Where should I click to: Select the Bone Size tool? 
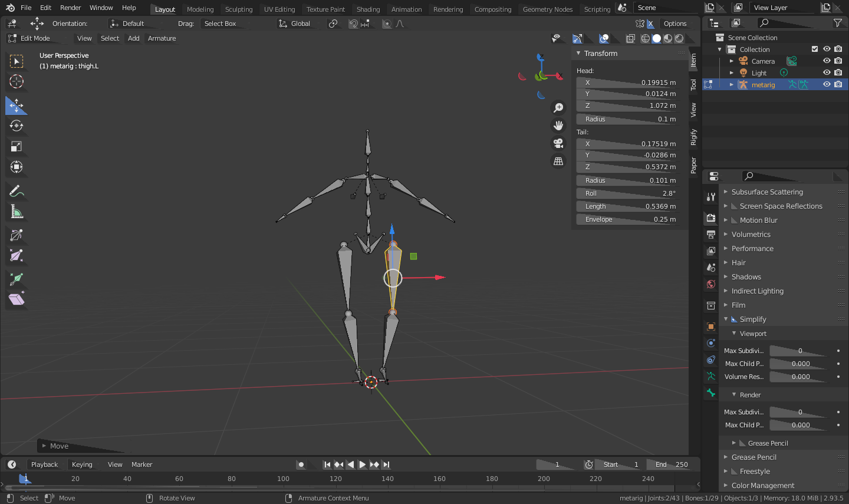click(17, 256)
